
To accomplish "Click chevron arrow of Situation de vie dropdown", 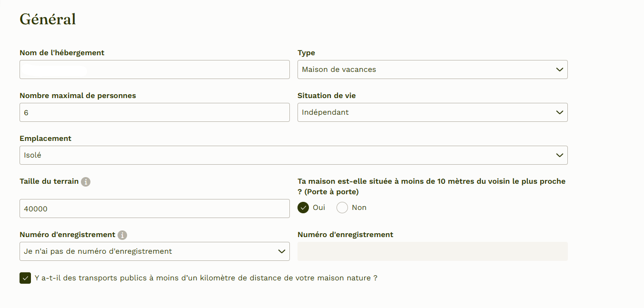I will pyautogui.click(x=560, y=112).
